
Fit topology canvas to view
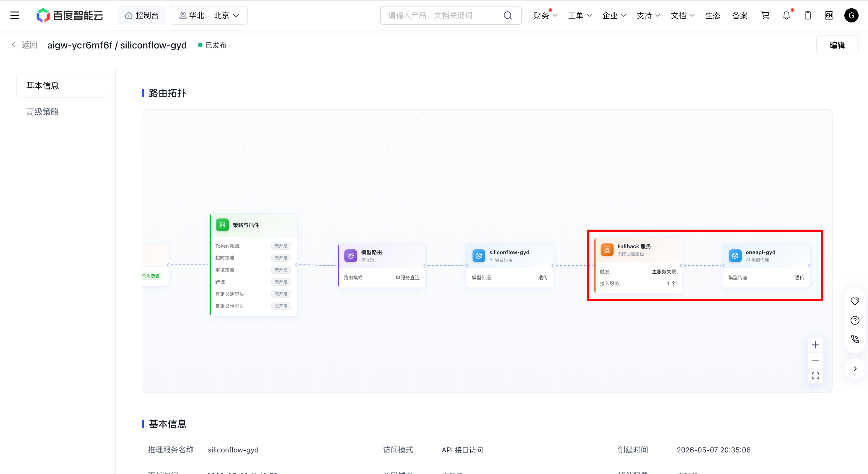click(x=815, y=376)
